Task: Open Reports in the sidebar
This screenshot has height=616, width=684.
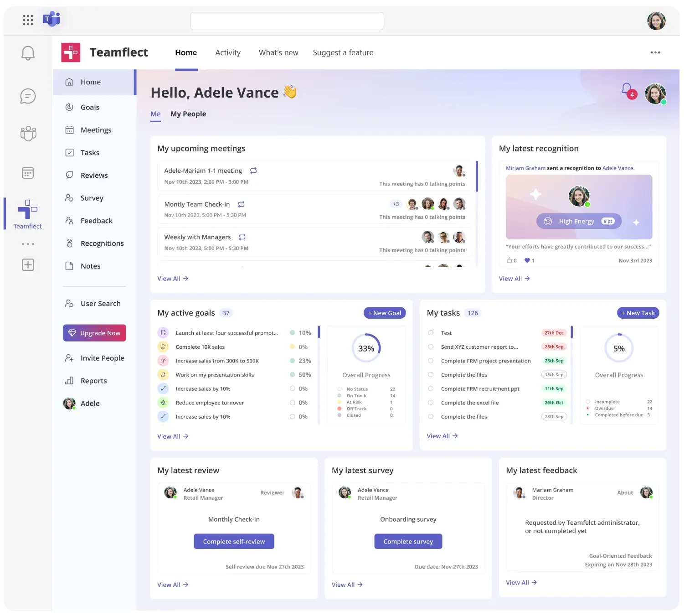Action: [x=95, y=381]
